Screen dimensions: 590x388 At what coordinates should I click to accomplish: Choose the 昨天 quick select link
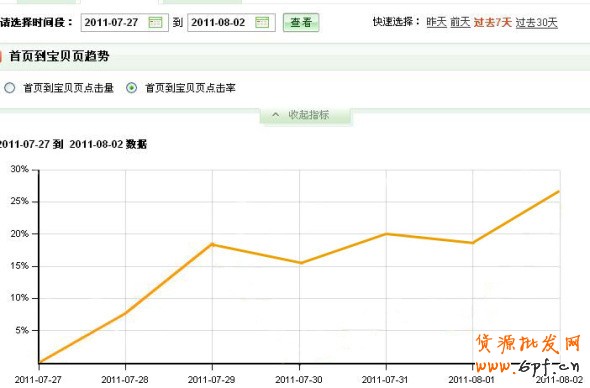[436, 23]
